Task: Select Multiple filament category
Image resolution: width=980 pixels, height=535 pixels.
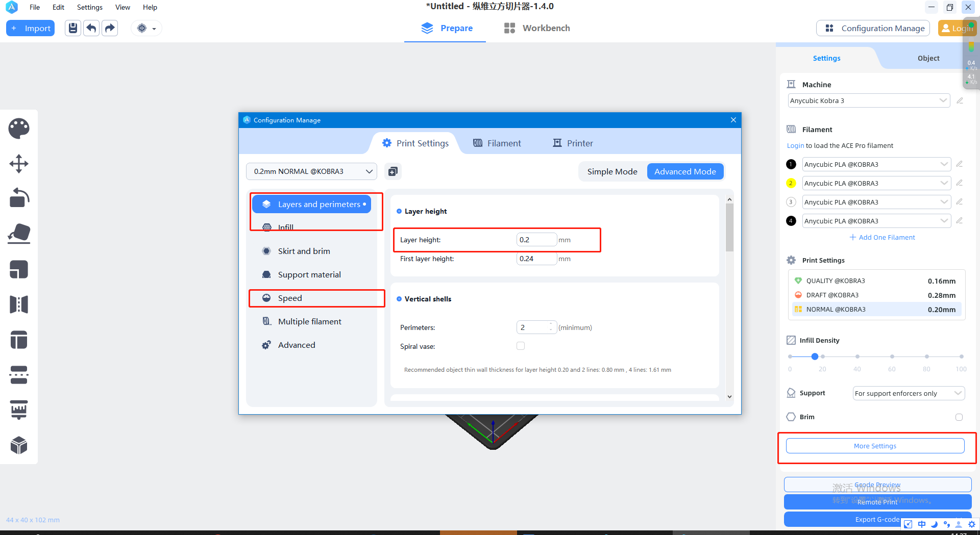Action: tap(309, 321)
